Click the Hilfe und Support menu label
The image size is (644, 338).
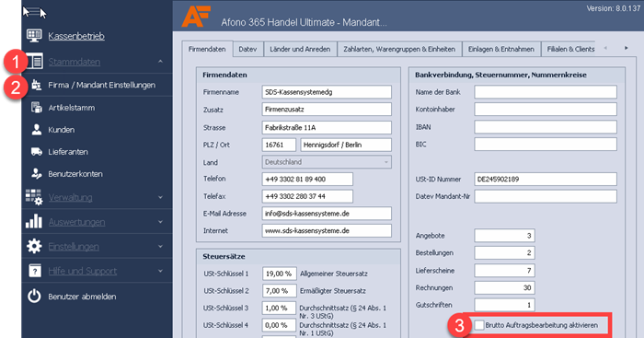(x=83, y=271)
